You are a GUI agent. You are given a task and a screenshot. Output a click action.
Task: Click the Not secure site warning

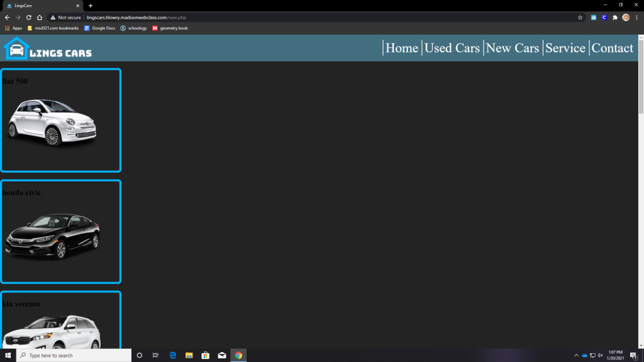65,18
